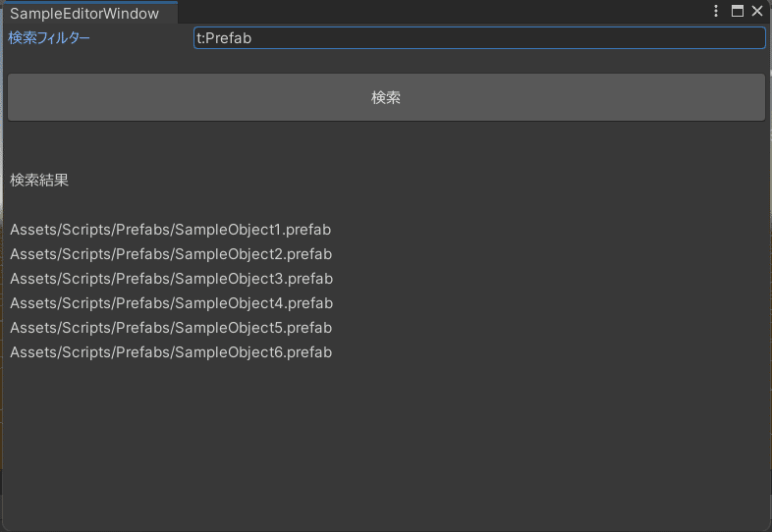Pick the SampleObject5.prefab result path

171,328
